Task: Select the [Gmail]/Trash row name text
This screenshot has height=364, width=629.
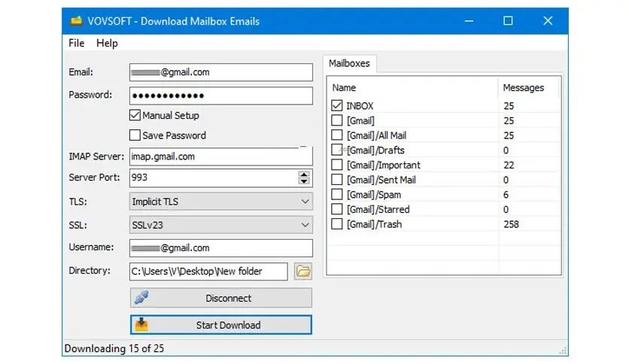Action: [x=374, y=224]
